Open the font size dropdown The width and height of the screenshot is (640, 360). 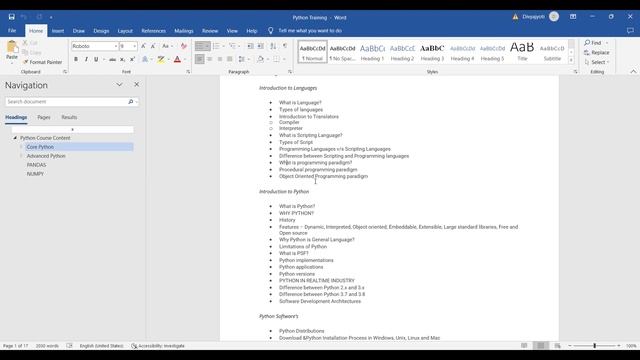click(x=135, y=47)
